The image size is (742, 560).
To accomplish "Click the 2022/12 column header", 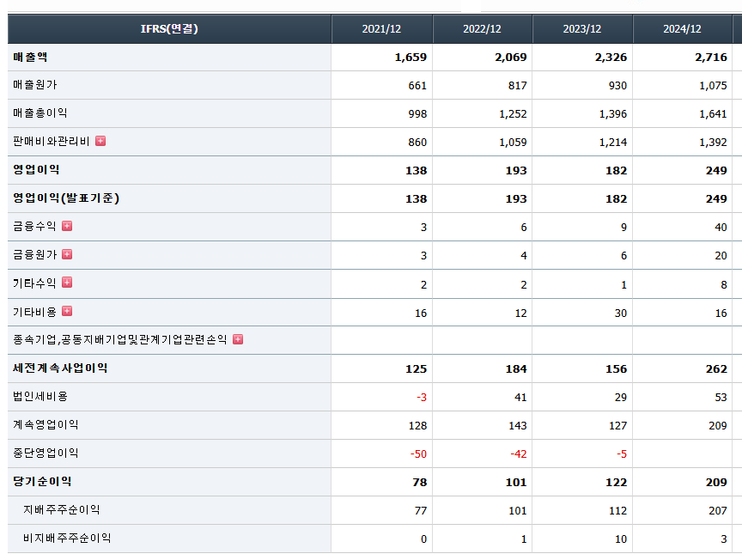I will coord(482,29).
